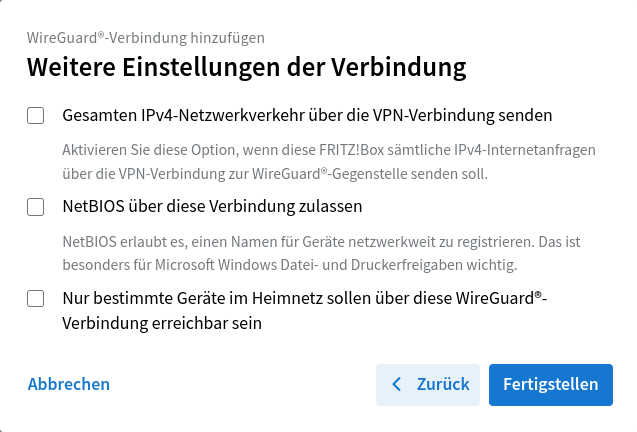Click the 'über die VPN-Verbindung zur WireGuard®-Gegenstelle' text
The image size is (637, 432).
pos(275,174)
